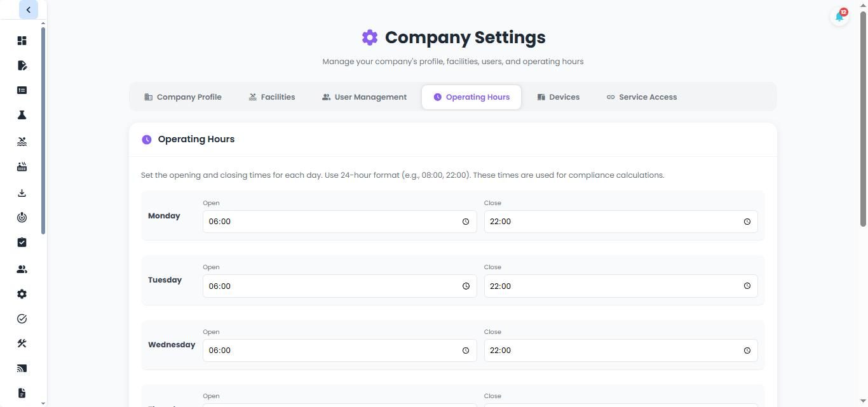Image resolution: width=868 pixels, height=407 pixels.
Task: Open the file document icon in sidebar
Action: [22, 393]
